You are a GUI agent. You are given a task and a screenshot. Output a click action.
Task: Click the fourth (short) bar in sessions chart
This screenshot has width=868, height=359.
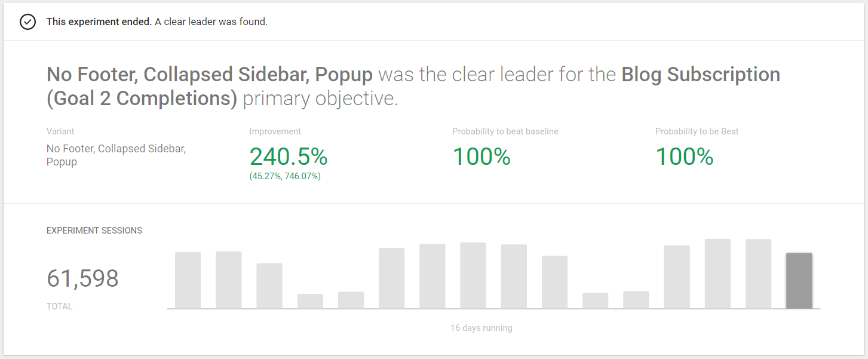[310, 301]
